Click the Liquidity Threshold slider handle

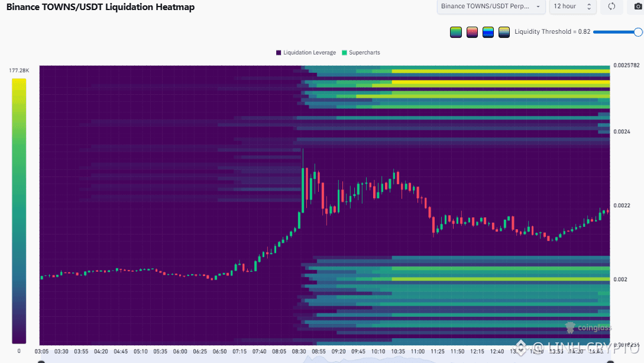[638, 32]
